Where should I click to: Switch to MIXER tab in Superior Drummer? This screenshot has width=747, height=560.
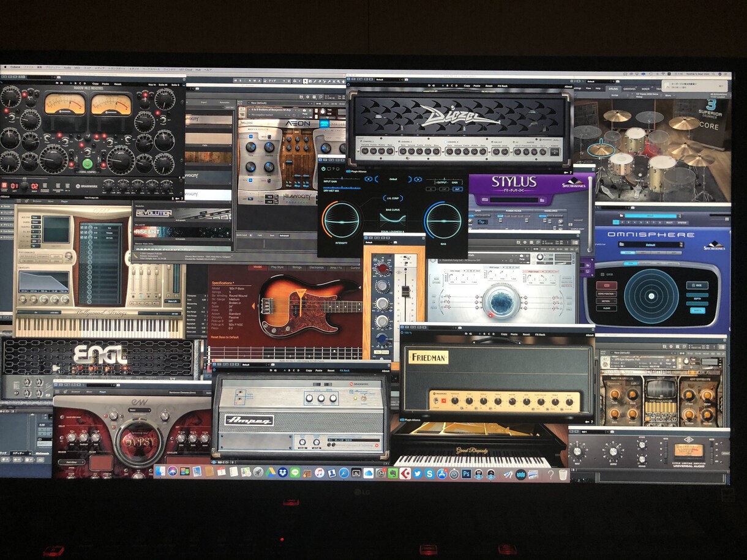pyautogui.click(x=645, y=89)
